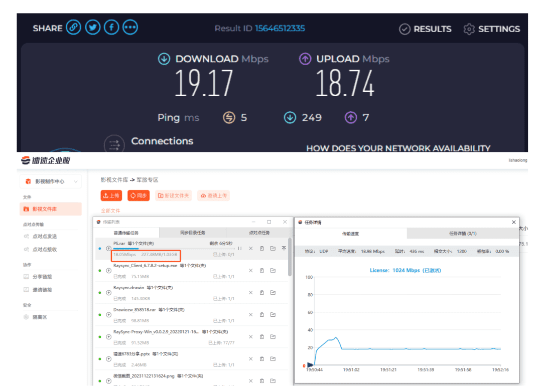Open more share options ellipsis icon
542x392 pixels.
[130, 28]
